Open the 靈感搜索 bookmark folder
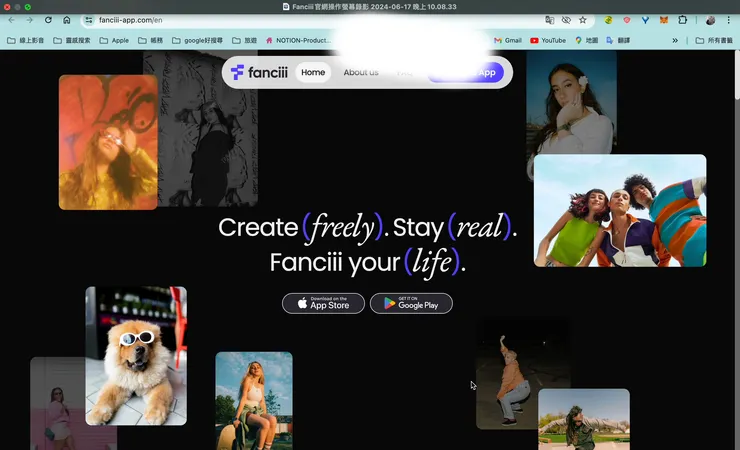The width and height of the screenshot is (740, 450). click(72, 41)
